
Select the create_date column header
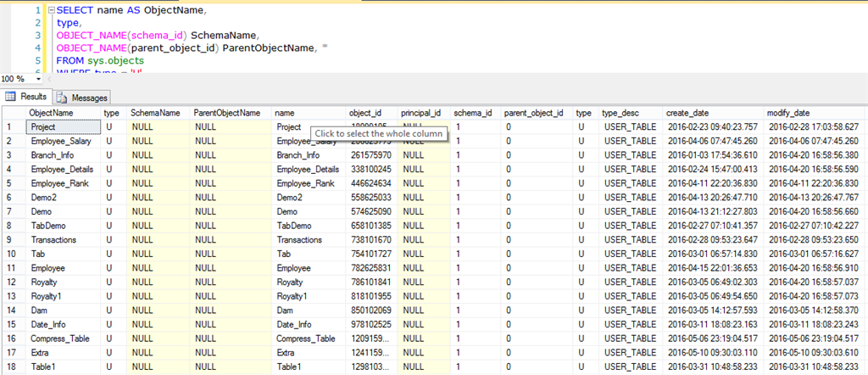[x=688, y=113]
